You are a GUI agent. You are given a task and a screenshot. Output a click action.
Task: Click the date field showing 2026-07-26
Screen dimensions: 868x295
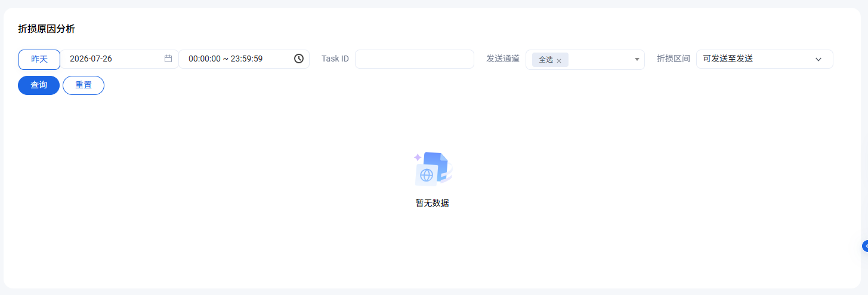point(120,59)
